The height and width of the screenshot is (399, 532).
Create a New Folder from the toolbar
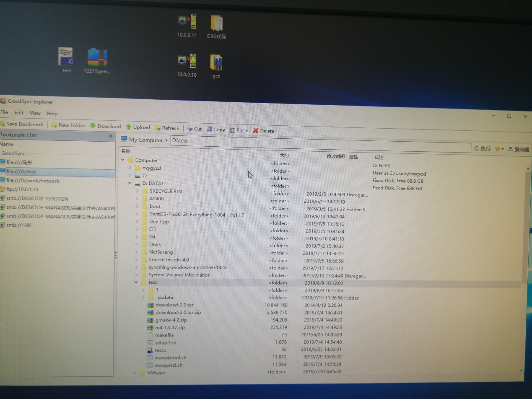68,125
